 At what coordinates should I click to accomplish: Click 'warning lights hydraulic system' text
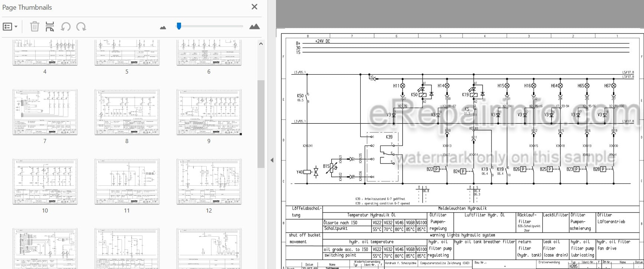click(x=462, y=235)
